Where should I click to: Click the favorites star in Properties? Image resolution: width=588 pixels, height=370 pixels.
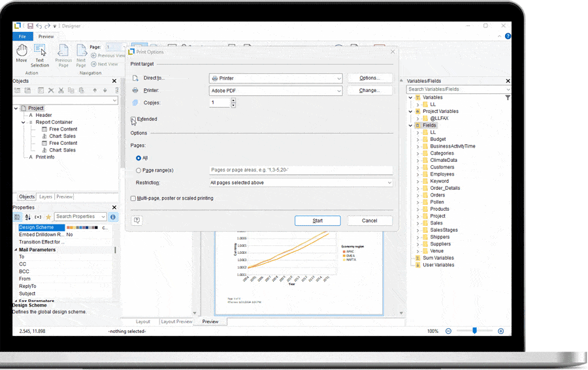48,217
